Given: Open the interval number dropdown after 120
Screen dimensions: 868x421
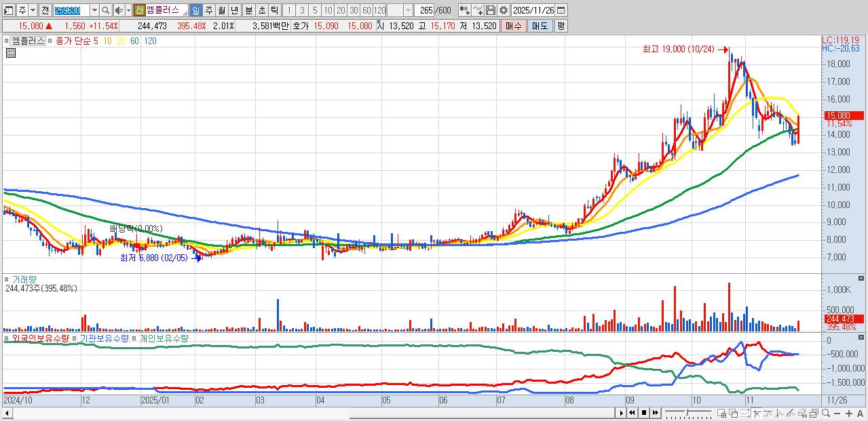Looking at the screenshot, I should coord(408,10).
